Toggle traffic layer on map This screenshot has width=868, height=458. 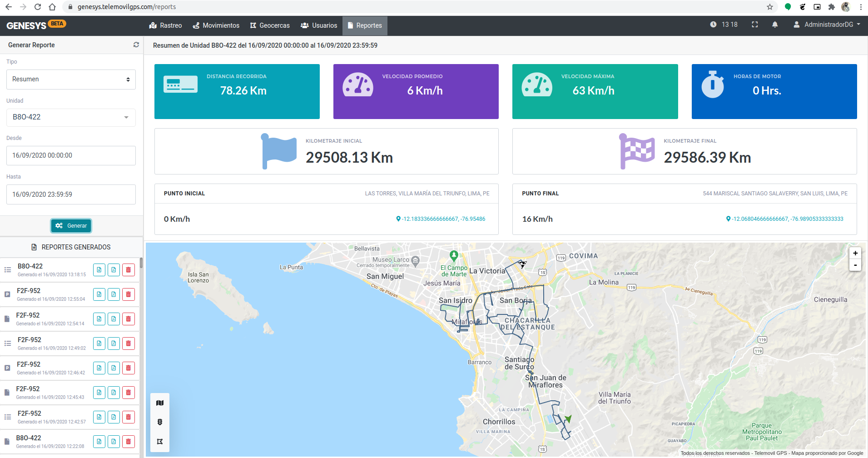[160, 422]
